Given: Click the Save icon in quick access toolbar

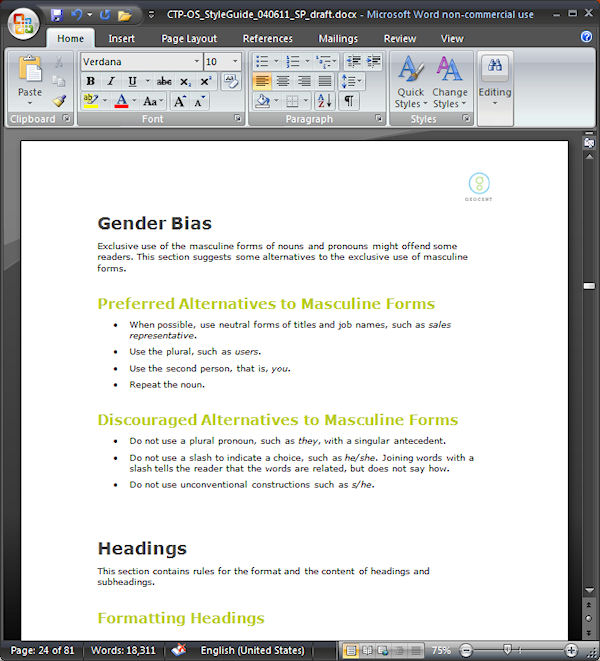Looking at the screenshot, I should coord(57,15).
